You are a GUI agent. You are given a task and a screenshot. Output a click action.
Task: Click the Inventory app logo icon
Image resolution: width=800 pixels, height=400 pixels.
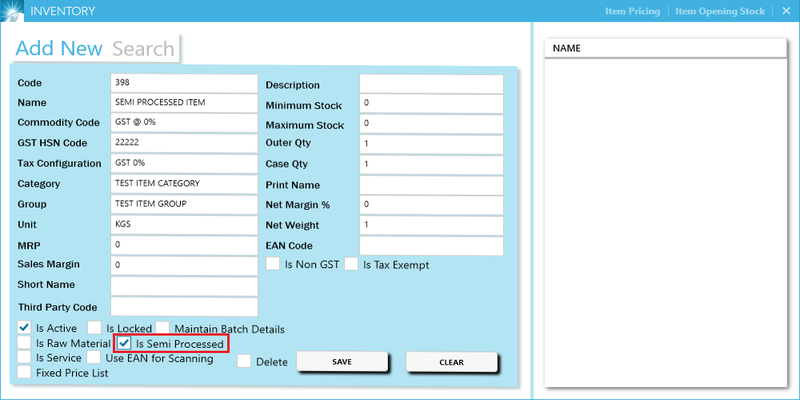pos(13,11)
